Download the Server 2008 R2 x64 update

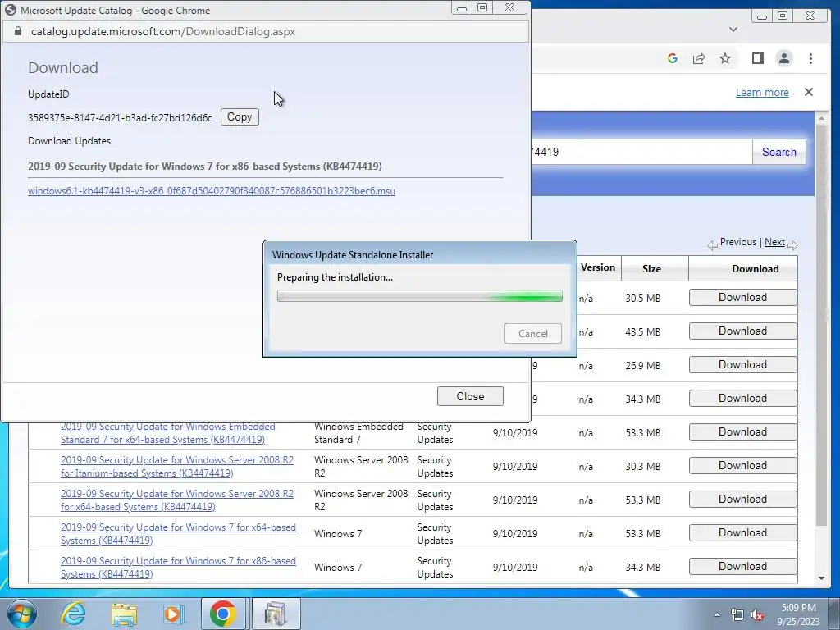742,500
